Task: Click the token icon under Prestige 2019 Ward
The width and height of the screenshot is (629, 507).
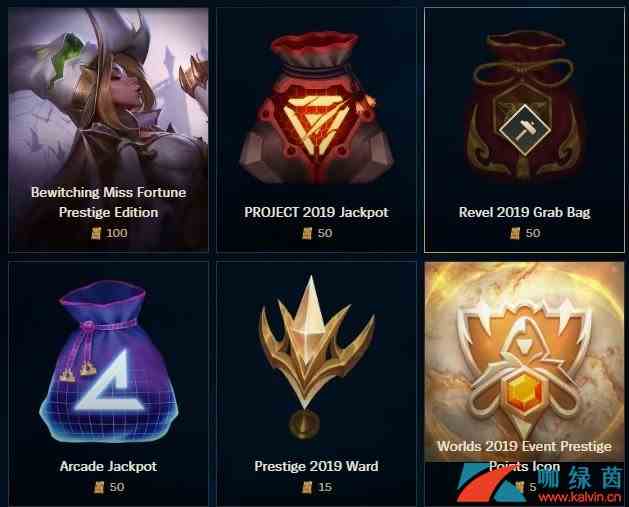Action: (307, 487)
